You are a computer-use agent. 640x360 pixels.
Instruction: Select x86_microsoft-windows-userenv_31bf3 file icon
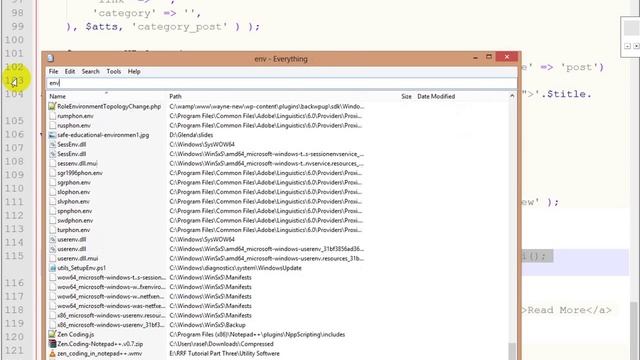click(x=52, y=325)
